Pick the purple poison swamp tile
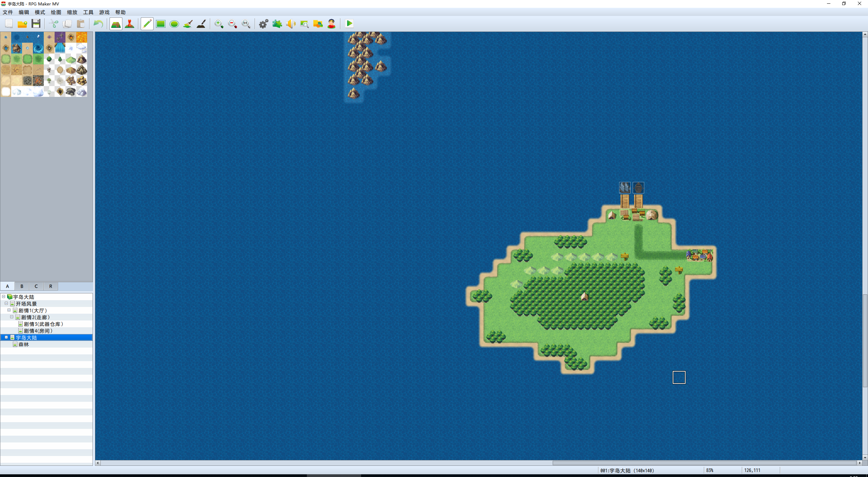The image size is (868, 477). pyautogui.click(x=60, y=37)
